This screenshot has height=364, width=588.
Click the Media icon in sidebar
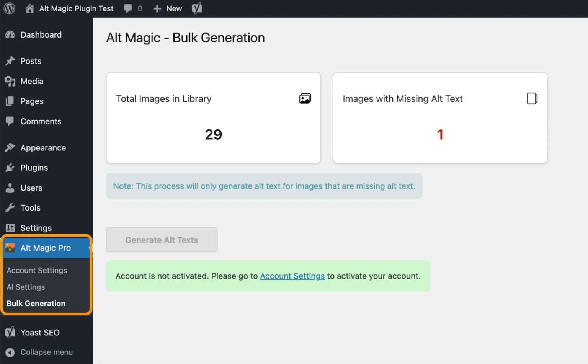click(x=10, y=81)
